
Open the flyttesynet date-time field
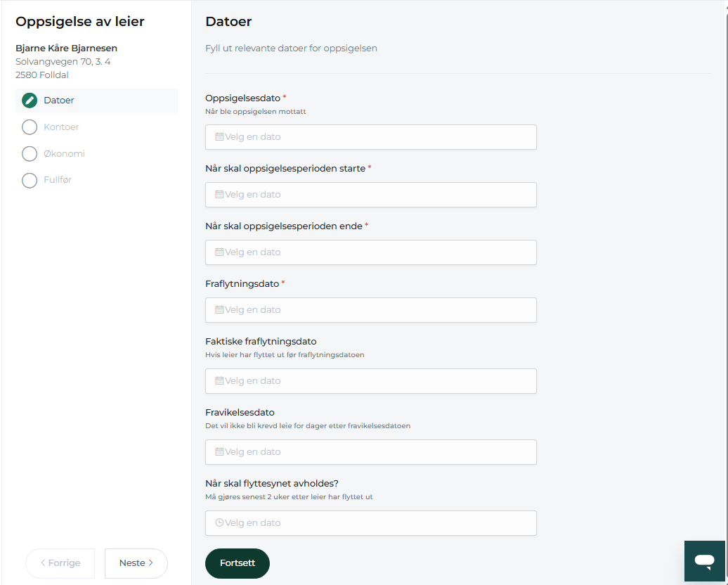tap(371, 523)
